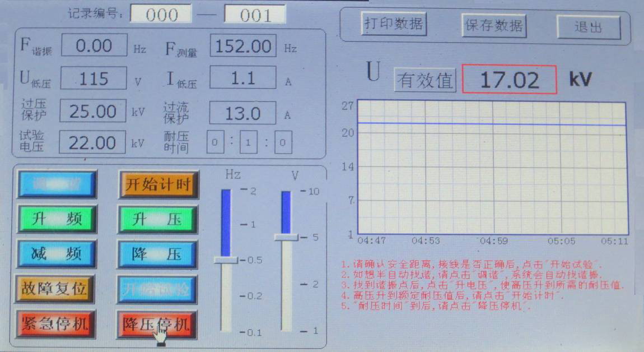This screenshot has width=644, height=352.
Task: Select the 试验电压 field showing 22.00 kV
Action: (92, 142)
